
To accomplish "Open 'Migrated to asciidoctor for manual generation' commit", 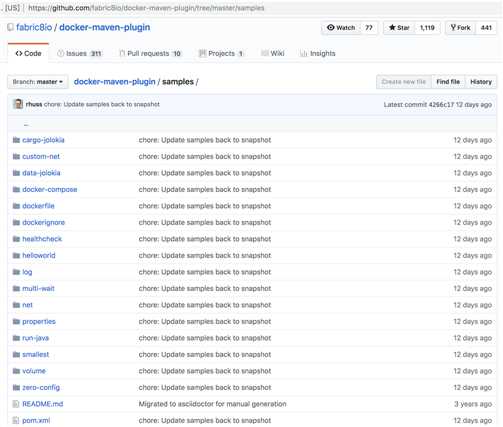I will pos(212,404).
